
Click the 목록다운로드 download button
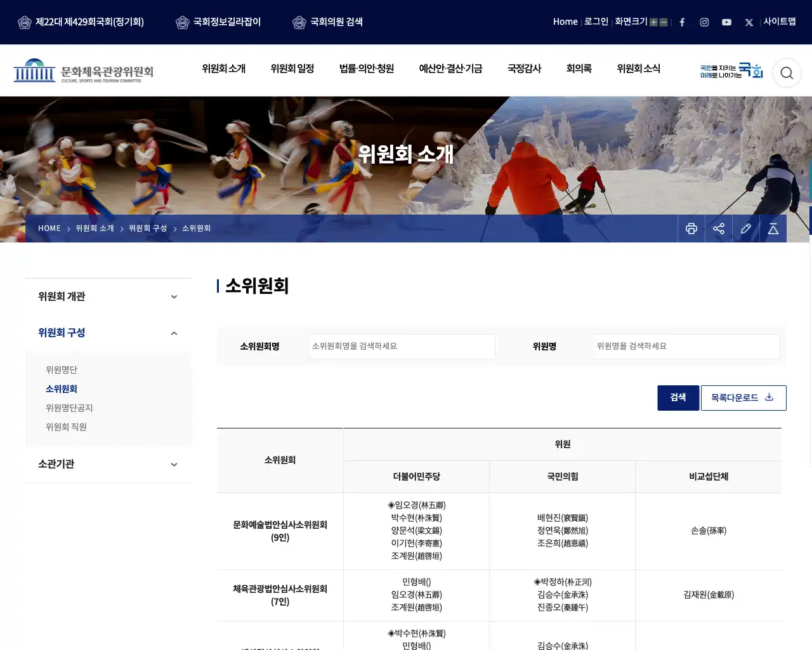tap(743, 398)
